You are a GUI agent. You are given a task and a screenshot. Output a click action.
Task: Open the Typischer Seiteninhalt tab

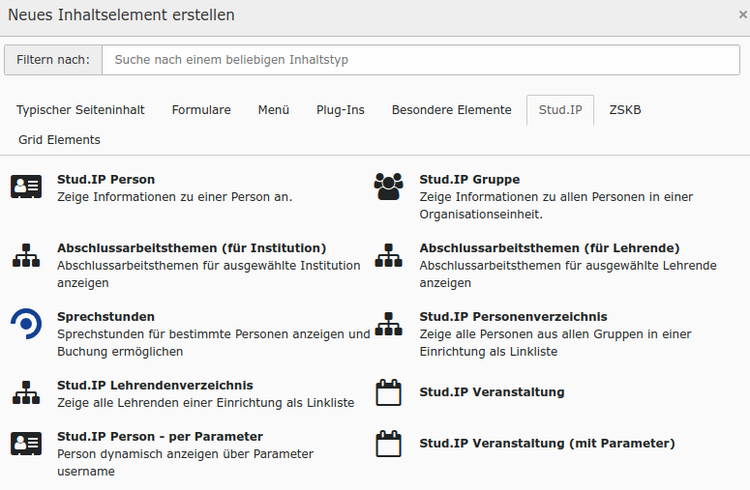pyautogui.click(x=80, y=110)
